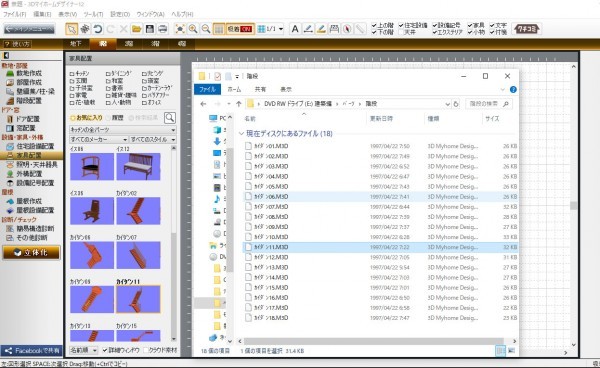Viewport: 600px width, 368px height.
Task: Collapse the left sidebar panel arrow
Action: 6,56
